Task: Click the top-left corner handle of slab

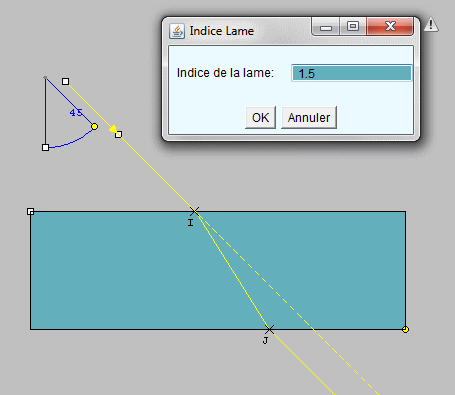Action: [x=30, y=211]
